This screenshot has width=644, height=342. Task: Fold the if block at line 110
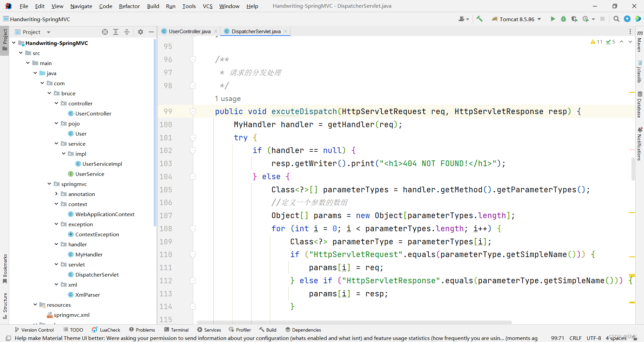click(193, 254)
